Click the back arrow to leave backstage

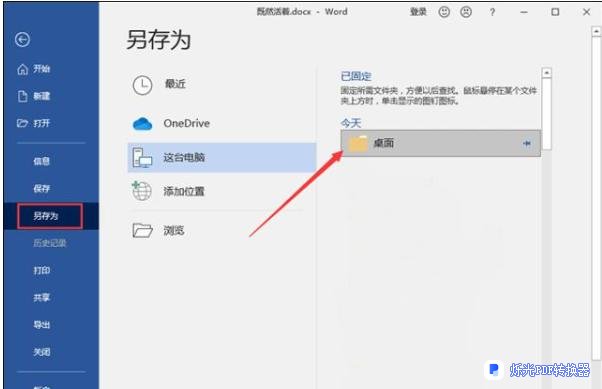pos(22,40)
